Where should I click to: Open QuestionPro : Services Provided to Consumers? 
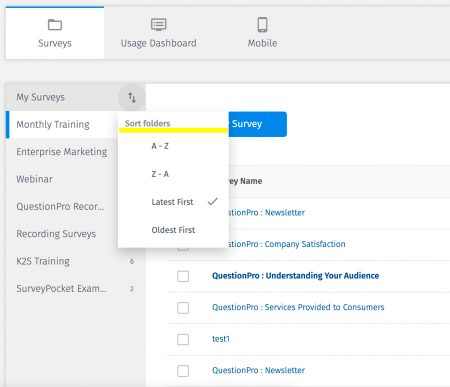[298, 307]
